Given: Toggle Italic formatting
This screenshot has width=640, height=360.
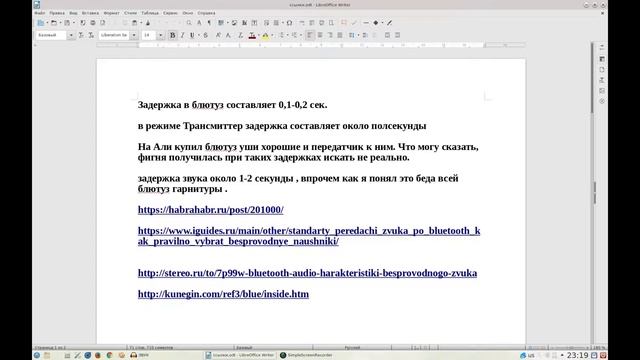Looking at the screenshot, I should point(182,35).
